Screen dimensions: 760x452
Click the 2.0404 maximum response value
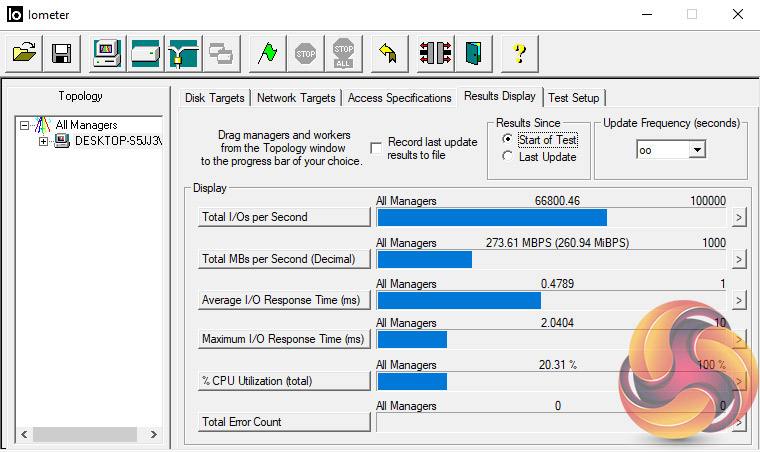click(x=557, y=323)
